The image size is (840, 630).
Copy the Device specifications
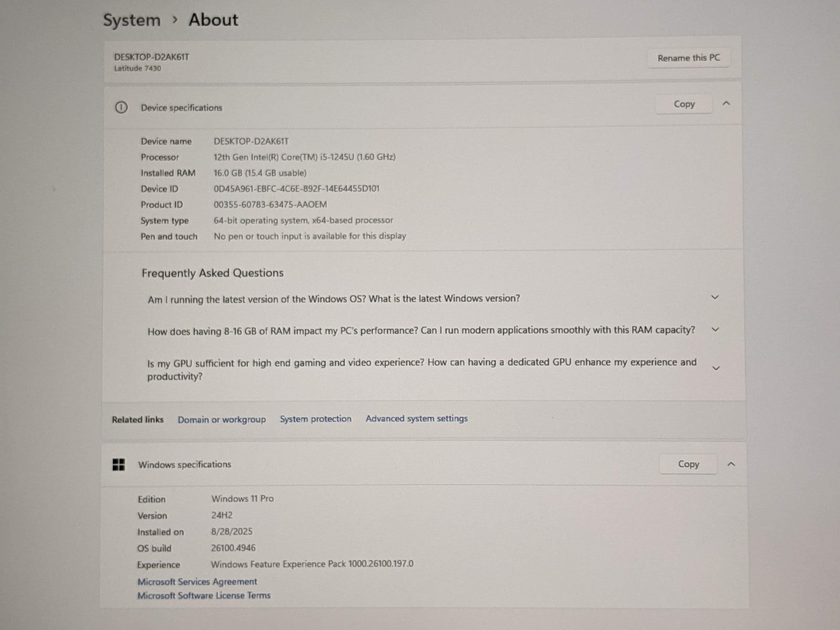click(x=684, y=104)
